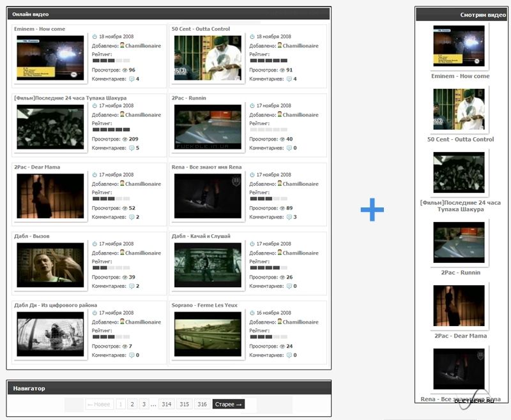Open the 50 Cent - Outta Control title in the Онлайн видео list
511x420 pixels.
[x=201, y=29]
